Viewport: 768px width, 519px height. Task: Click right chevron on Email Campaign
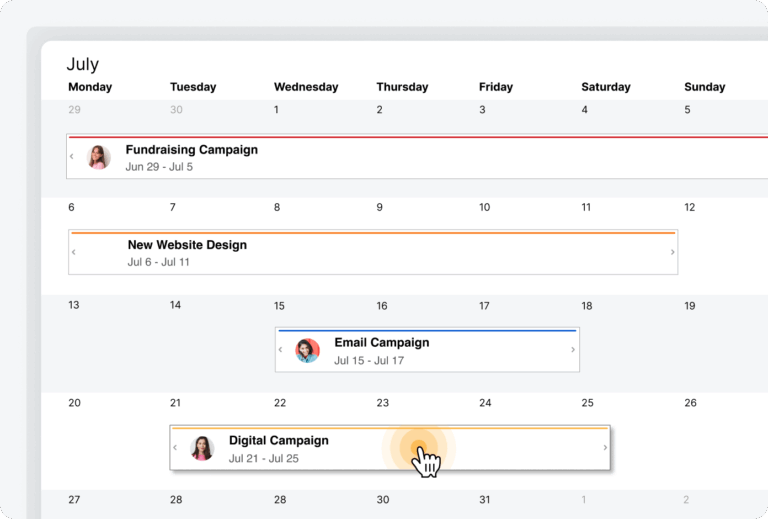click(573, 350)
